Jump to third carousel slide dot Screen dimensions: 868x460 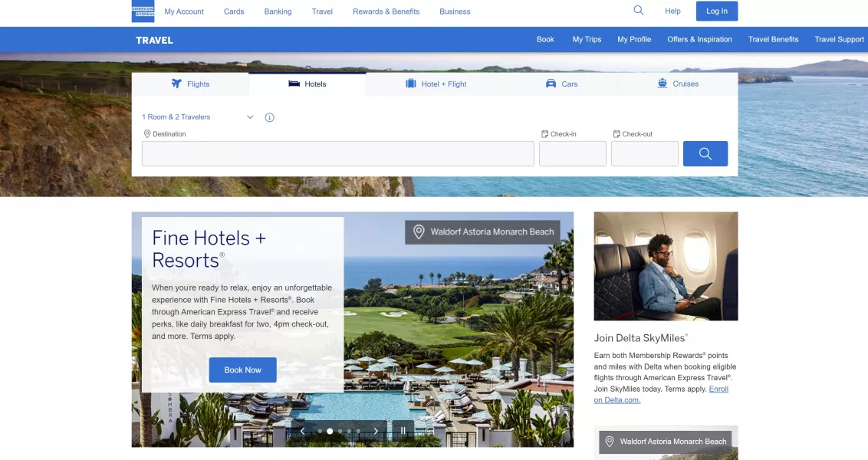click(x=340, y=431)
